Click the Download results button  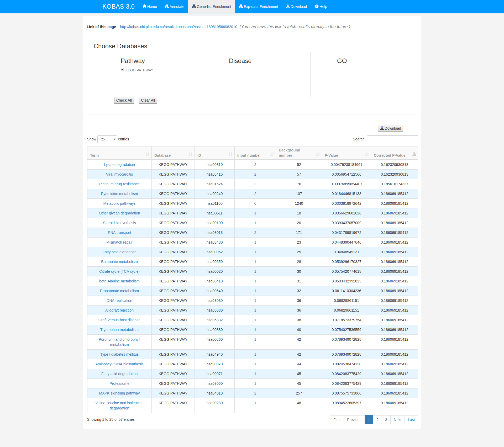[390, 128]
